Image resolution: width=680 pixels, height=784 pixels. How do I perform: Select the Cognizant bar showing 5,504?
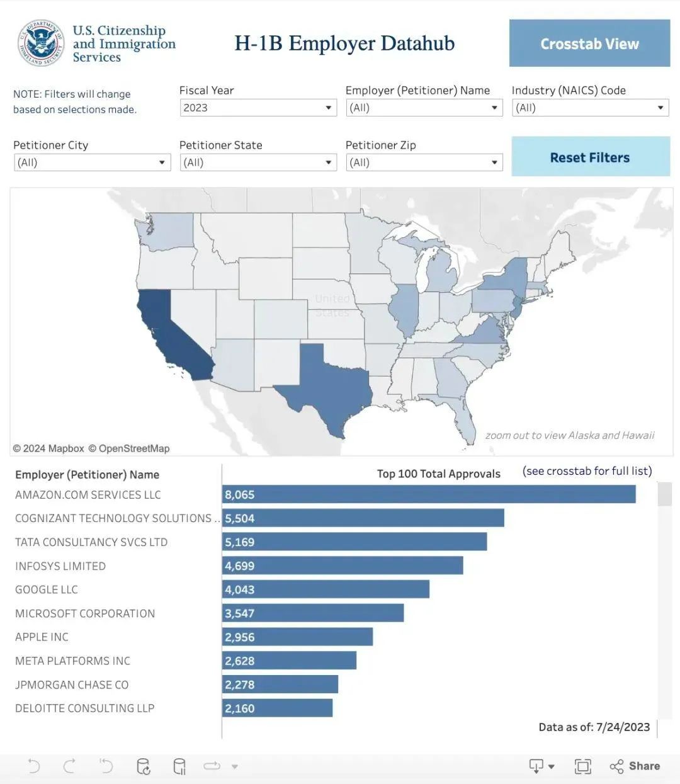[x=363, y=518]
